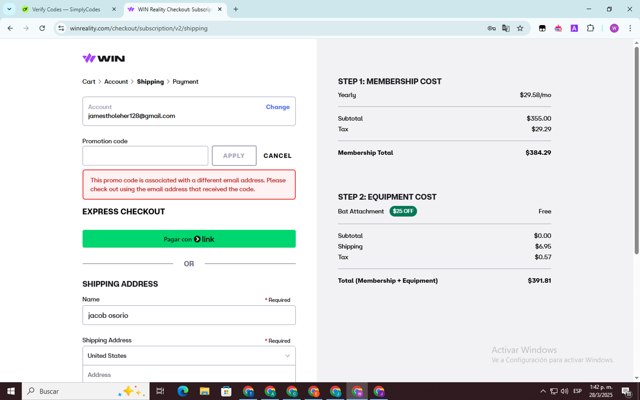Click the Buscar taskbar search box

coord(86,391)
